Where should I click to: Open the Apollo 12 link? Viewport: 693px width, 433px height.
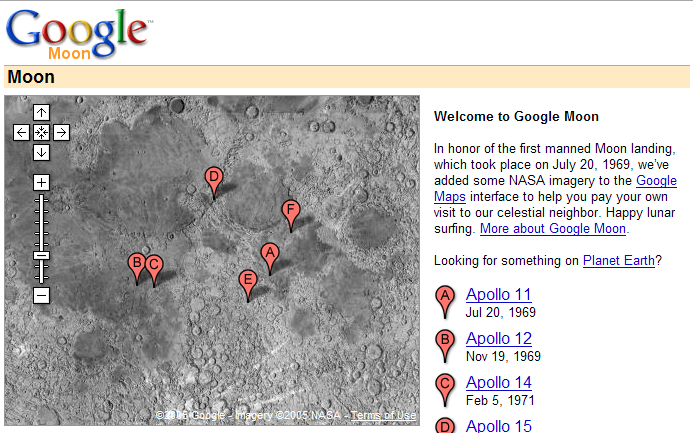[x=498, y=338]
